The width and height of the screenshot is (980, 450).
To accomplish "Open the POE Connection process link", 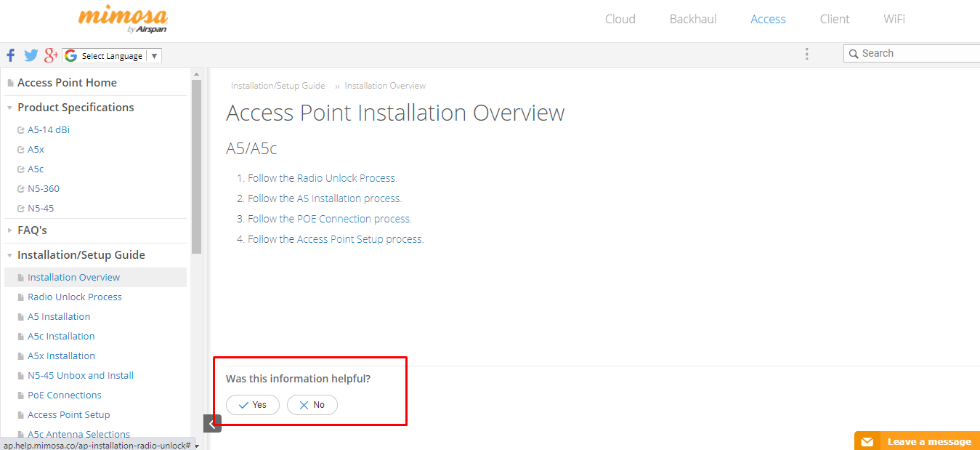I will click(x=354, y=219).
